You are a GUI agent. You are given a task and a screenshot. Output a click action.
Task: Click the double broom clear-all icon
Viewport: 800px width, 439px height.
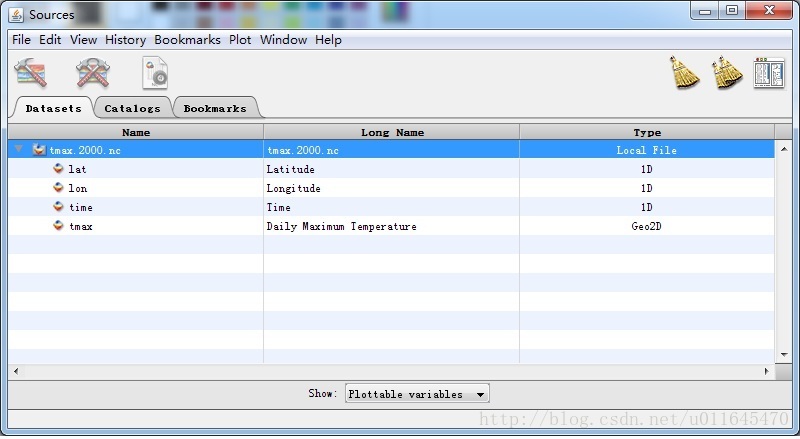pyautogui.click(x=727, y=72)
